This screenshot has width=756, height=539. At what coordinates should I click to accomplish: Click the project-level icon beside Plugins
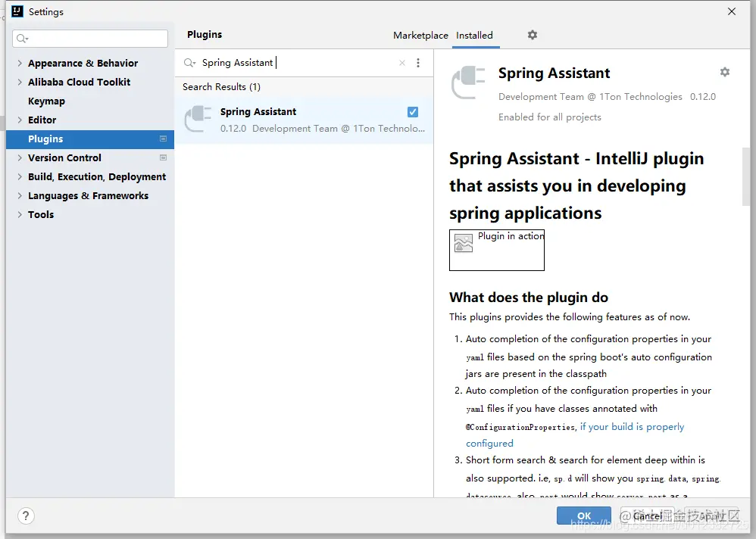[163, 139]
